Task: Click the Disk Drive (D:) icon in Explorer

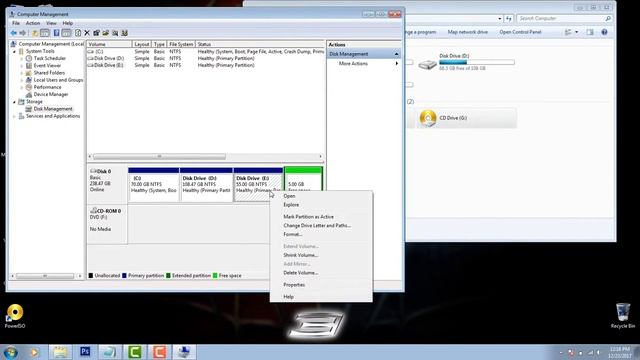Action: pos(428,64)
